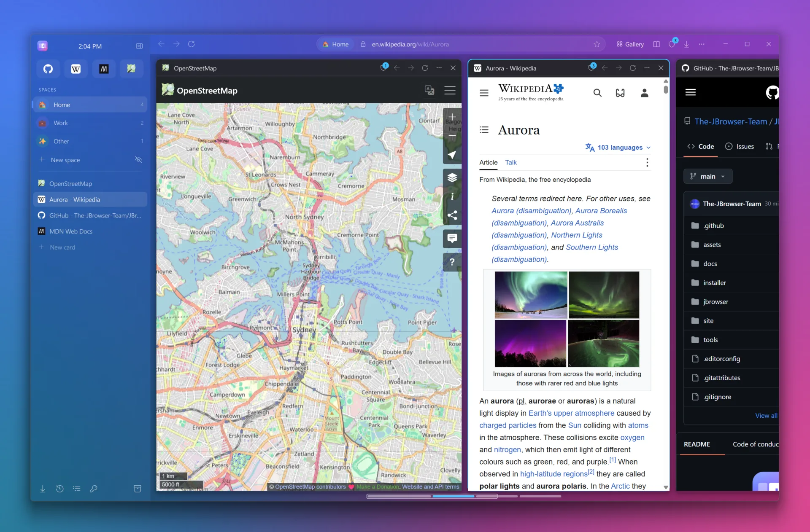Open the top-left aurora thumbnail

point(531,295)
